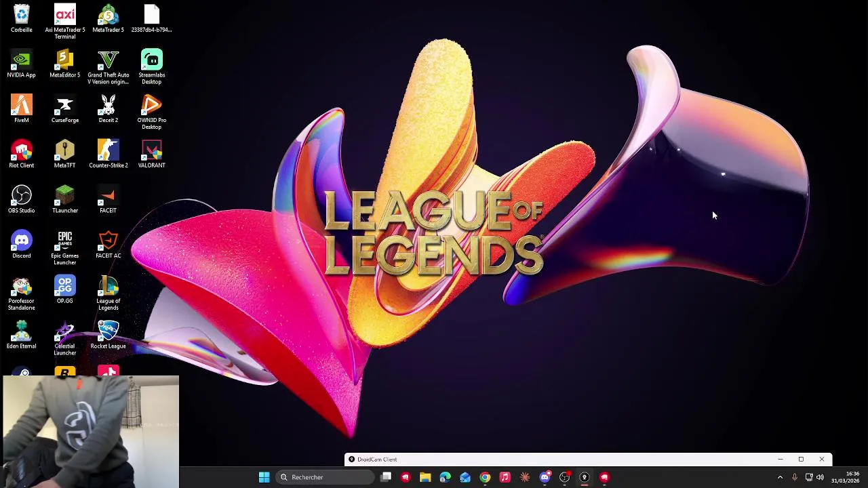Open the rightmost red taskbar app icon
Viewport: 868px width, 488px height.
pos(604,477)
